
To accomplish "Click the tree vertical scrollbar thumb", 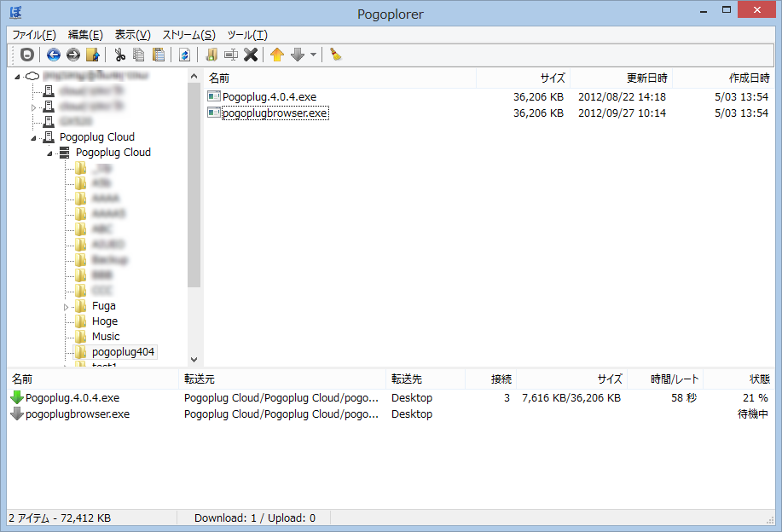I will pos(194,185).
